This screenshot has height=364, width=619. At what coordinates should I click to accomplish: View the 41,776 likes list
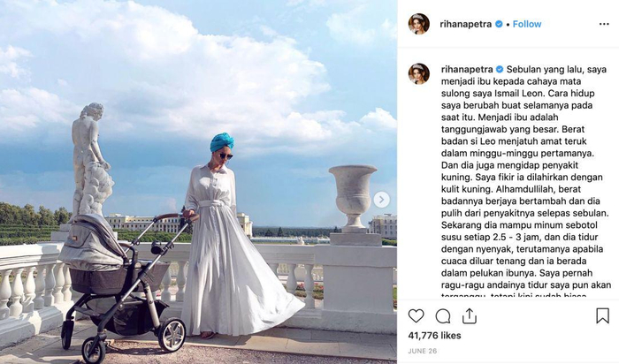tap(434, 336)
